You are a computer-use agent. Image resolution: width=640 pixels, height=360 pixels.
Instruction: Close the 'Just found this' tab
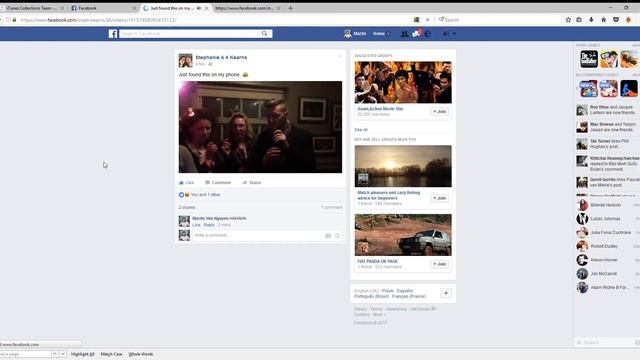[207, 8]
